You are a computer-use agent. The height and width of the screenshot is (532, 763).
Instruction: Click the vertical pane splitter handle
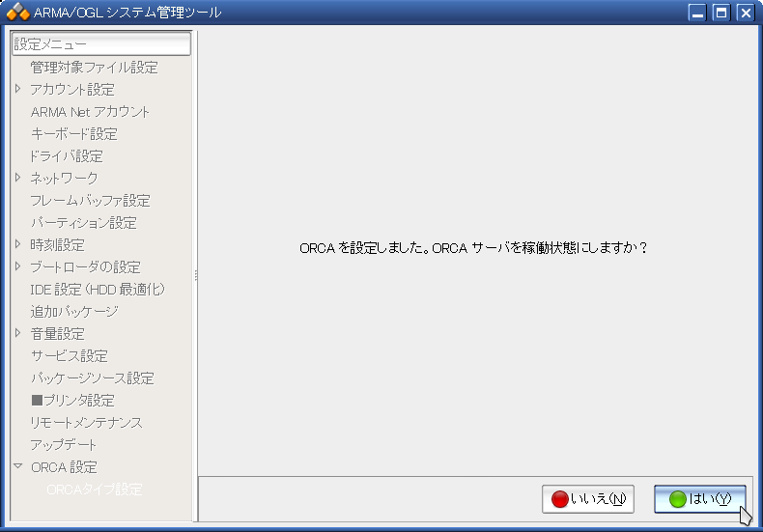196,275
